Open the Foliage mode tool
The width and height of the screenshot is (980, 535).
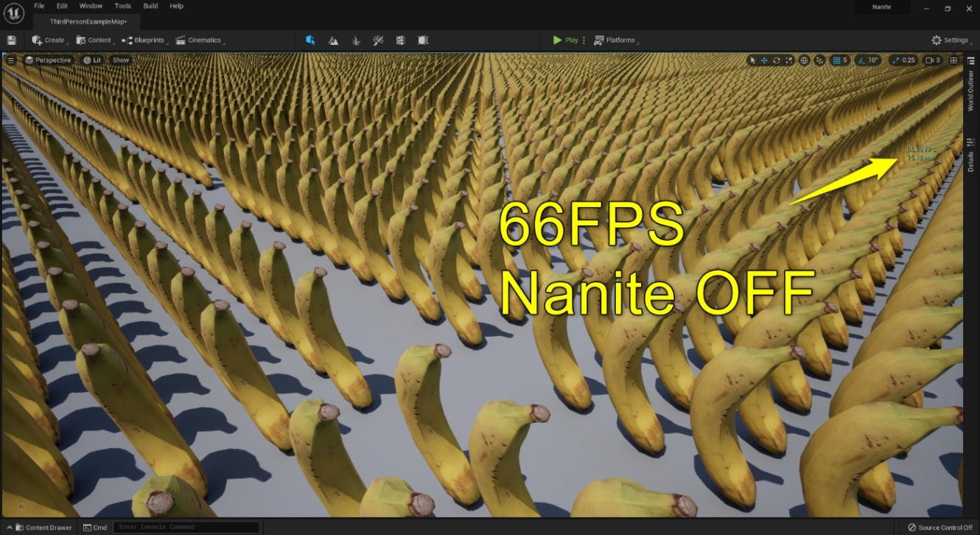(x=356, y=41)
